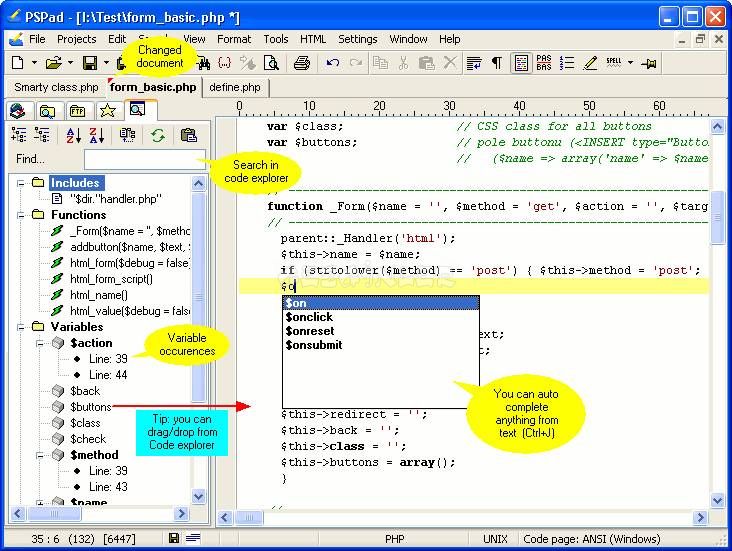Expand all nodes in code explorer
This screenshot has height=551, width=732.
click(19, 135)
